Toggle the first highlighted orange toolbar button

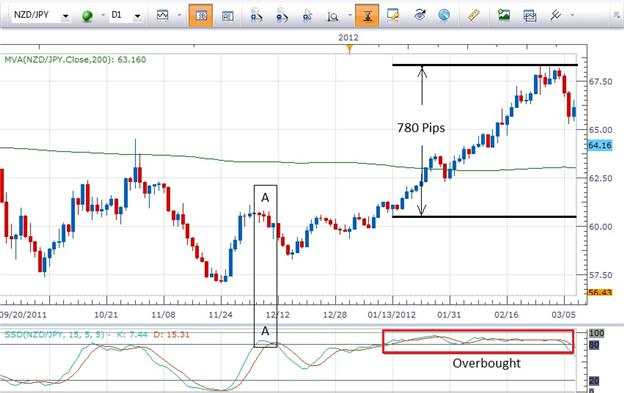(201, 16)
